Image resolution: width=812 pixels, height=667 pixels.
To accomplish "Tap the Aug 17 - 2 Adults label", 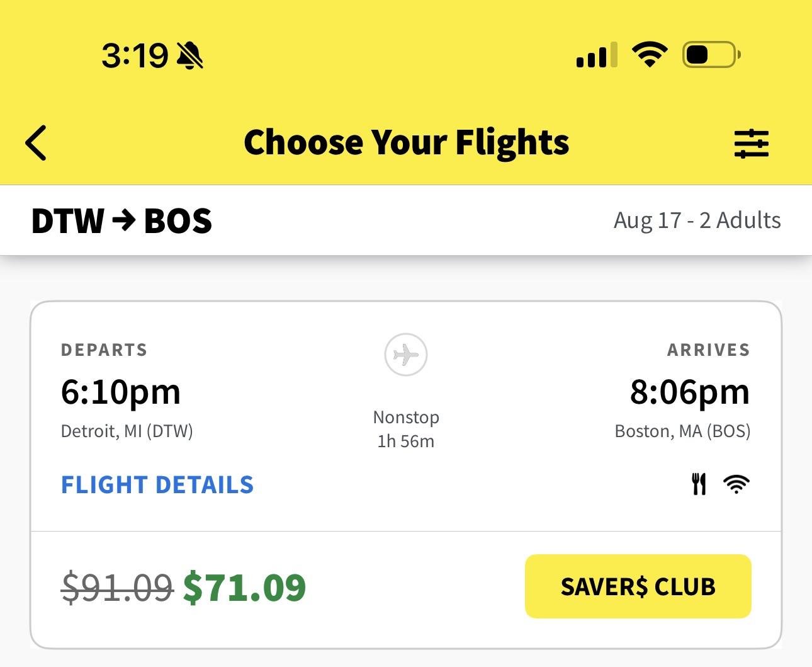I will 697,220.
